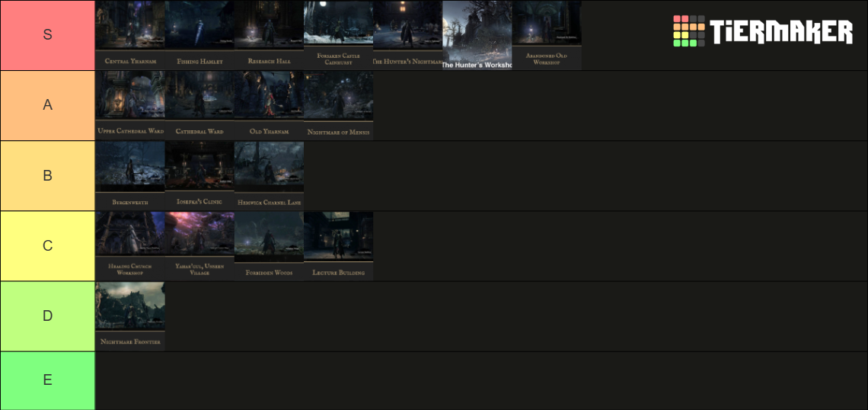Click the Iosefka's Clinic tile
Screen dimensions: 868x410
point(199,175)
